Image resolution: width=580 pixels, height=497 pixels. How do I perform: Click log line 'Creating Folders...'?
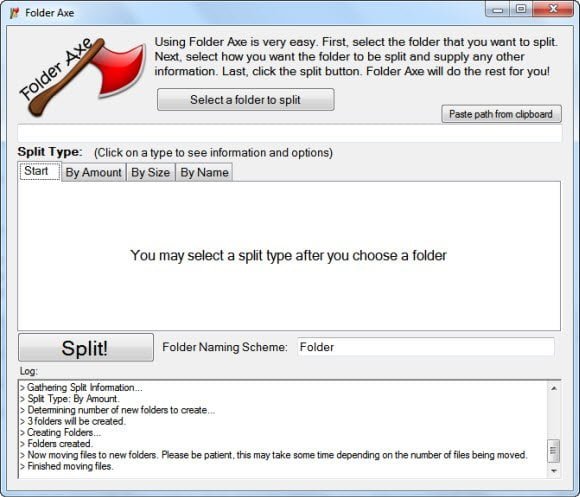(x=60, y=432)
